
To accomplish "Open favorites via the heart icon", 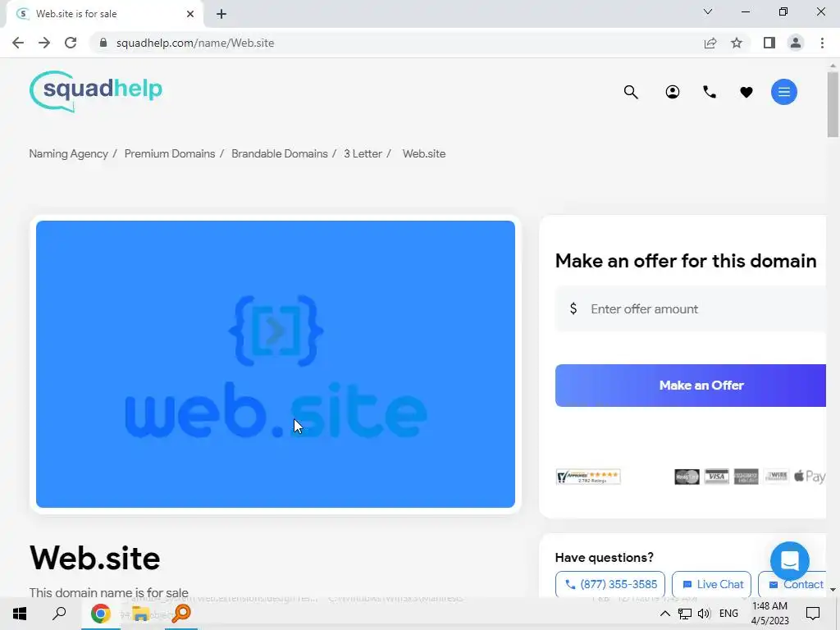I will [x=746, y=92].
